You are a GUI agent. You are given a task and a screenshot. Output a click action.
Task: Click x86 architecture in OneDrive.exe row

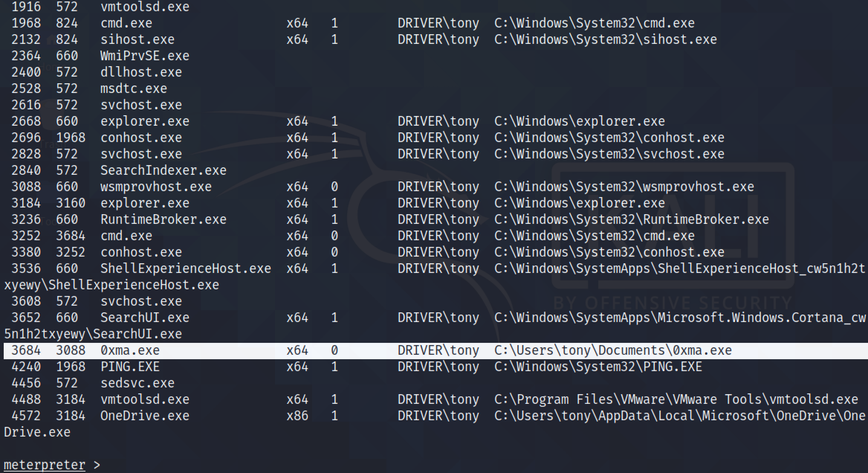(x=297, y=416)
